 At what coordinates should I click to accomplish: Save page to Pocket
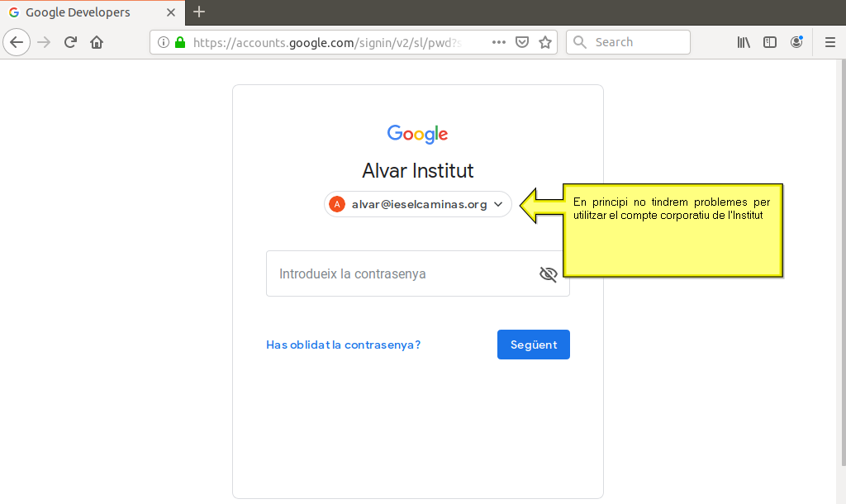pos(522,42)
